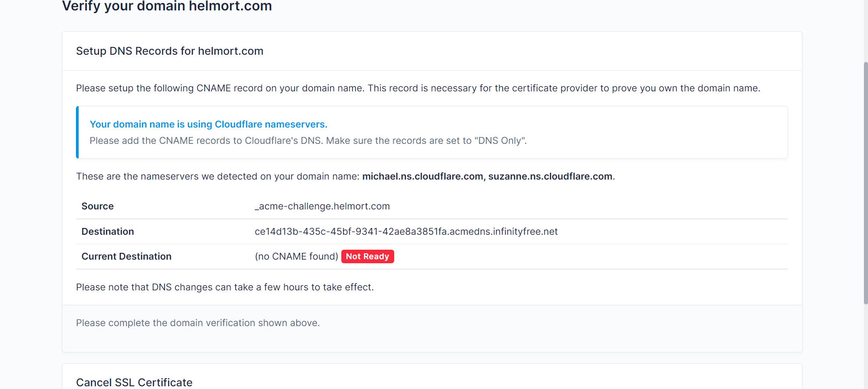Click the Destination row label
The width and height of the screenshot is (868, 389).
coord(108,232)
